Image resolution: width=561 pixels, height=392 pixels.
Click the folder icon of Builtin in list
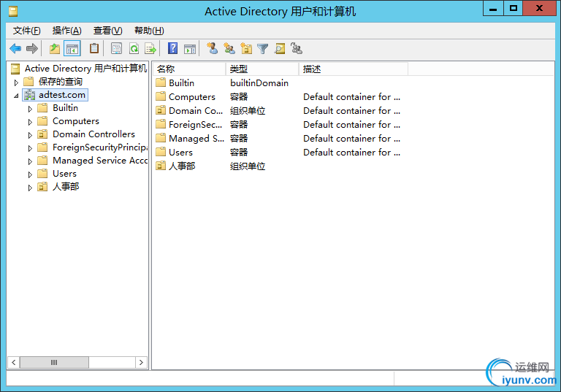[x=161, y=82]
